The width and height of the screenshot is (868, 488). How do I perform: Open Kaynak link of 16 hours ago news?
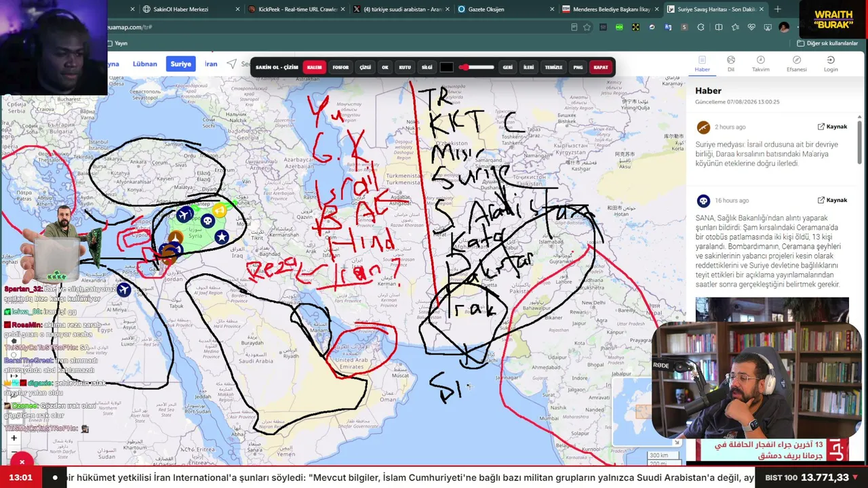coord(832,201)
